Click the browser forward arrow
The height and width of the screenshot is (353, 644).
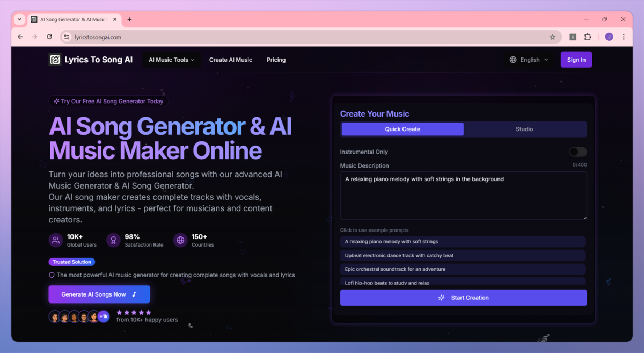tap(35, 37)
